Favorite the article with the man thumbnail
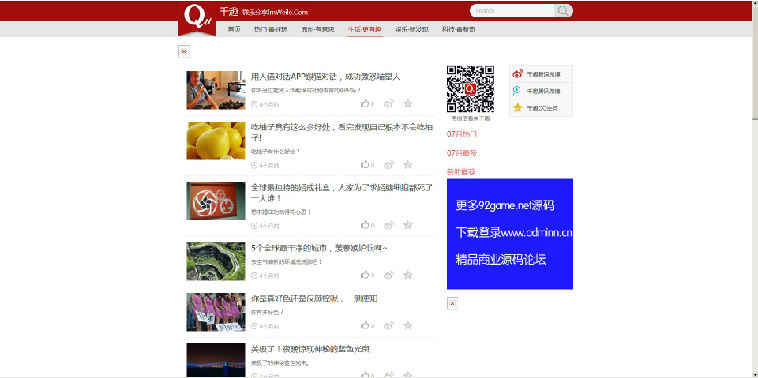The height and width of the screenshot is (378, 758). [408, 103]
